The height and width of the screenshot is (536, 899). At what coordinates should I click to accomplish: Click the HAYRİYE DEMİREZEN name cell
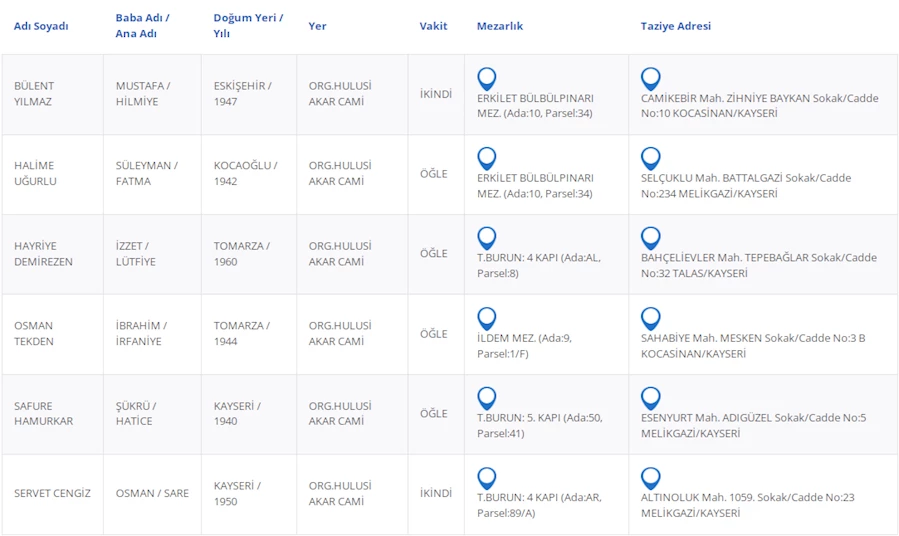click(43, 253)
